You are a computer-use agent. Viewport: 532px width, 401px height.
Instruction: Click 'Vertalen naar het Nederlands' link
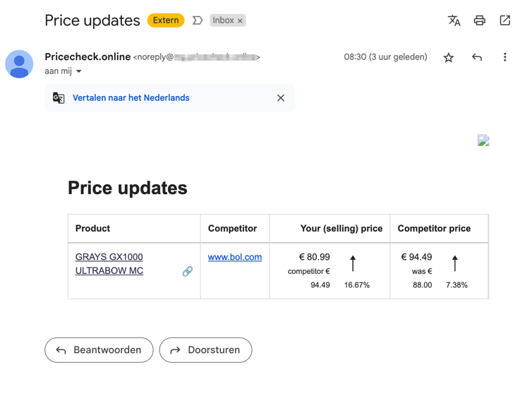pos(131,98)
